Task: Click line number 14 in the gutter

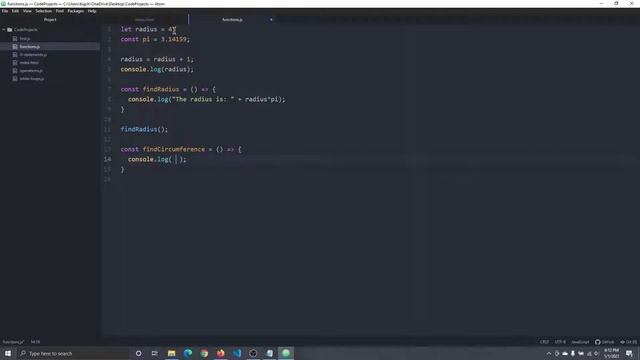Action: click(x=107, y=159)
